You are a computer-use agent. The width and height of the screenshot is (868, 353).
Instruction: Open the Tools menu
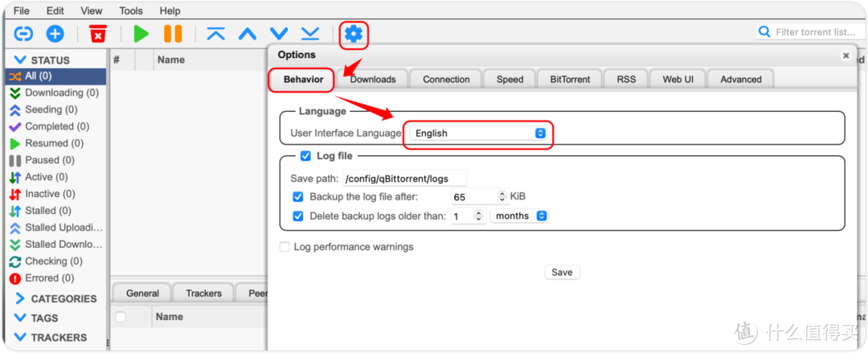click(131, 10)
